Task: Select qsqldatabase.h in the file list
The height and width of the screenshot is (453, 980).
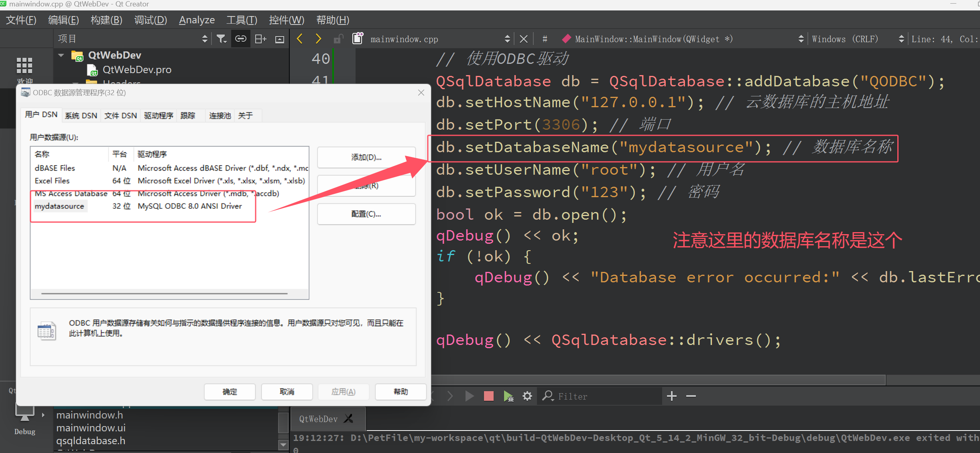Action: tap(91, 441)
